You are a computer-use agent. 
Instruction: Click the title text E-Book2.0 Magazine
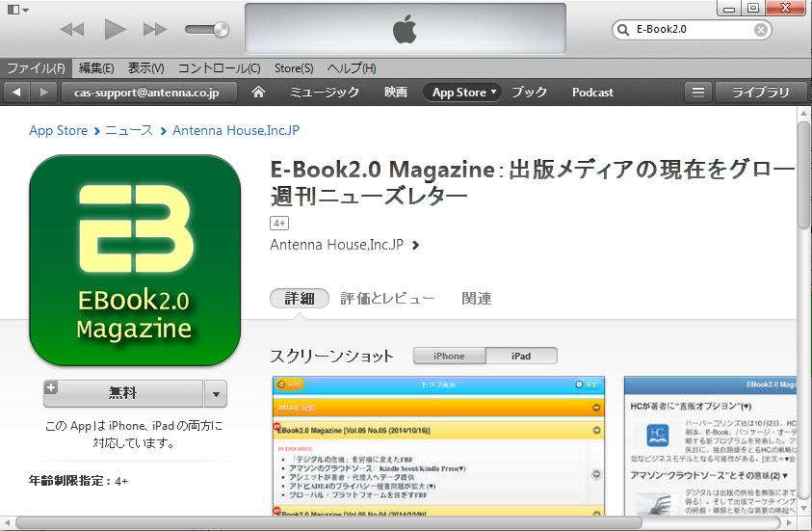(382, 170)
